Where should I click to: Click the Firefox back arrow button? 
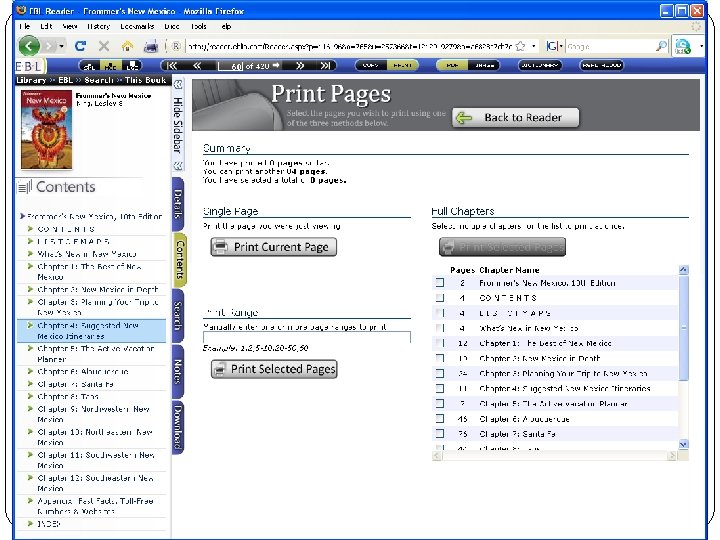click(29, 46)
